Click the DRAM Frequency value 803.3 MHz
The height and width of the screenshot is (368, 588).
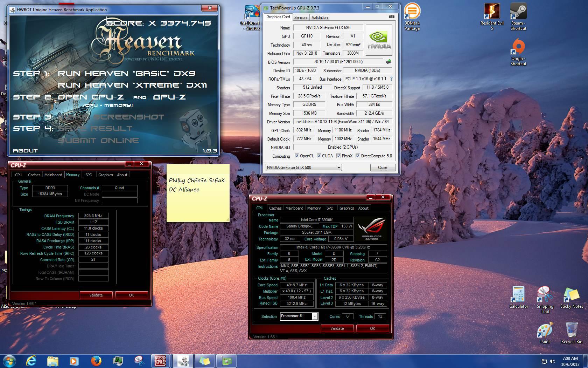point(93,216)
